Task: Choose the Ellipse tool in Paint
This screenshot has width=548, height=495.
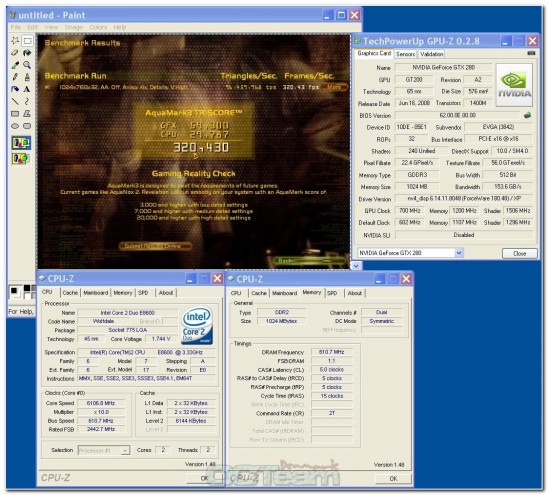Action: (15, 126)
